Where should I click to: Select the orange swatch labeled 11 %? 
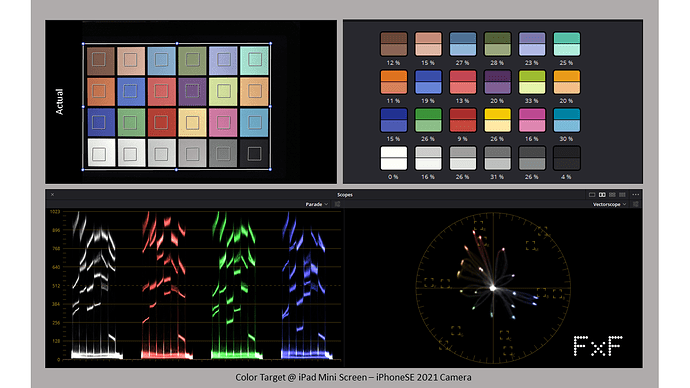393,82
